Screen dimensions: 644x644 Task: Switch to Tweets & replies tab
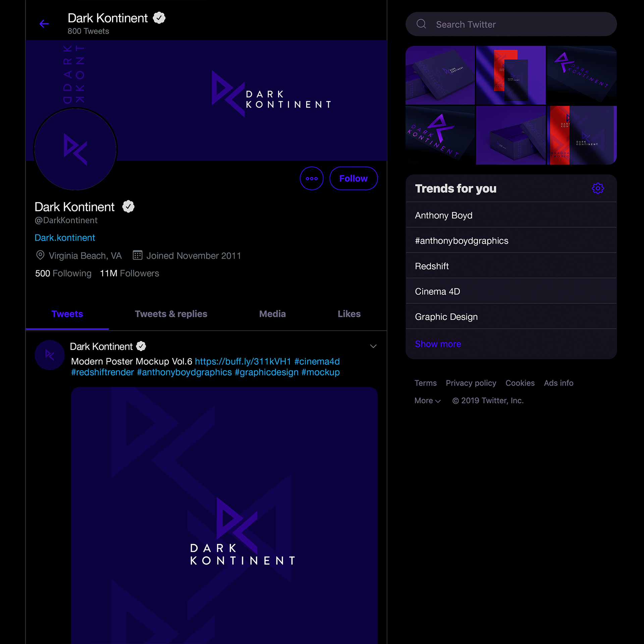(171, 314)
